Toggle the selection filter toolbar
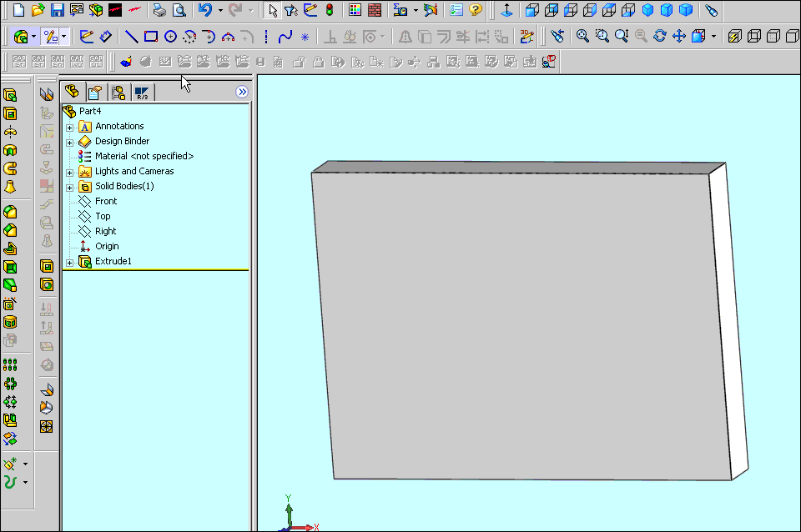Image resolution: width=801 pixels, height=532 pixels. point(291,10)
